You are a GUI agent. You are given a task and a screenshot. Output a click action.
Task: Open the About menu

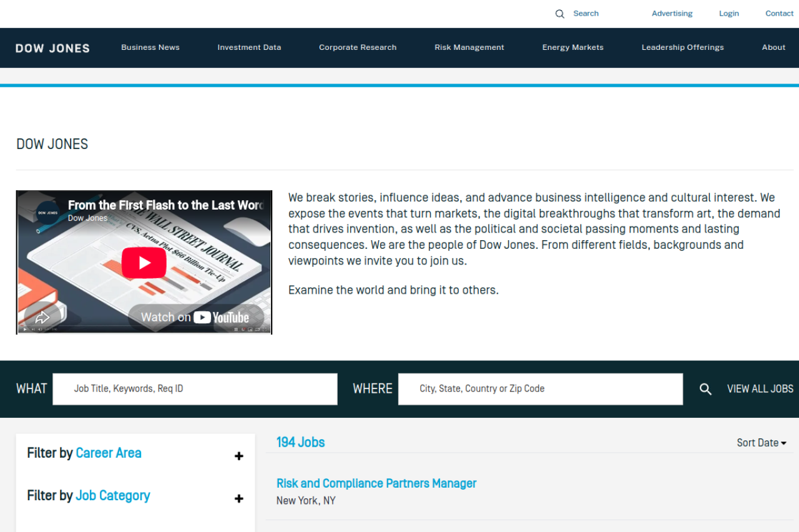pyautogui.click(x=773, y=47)
